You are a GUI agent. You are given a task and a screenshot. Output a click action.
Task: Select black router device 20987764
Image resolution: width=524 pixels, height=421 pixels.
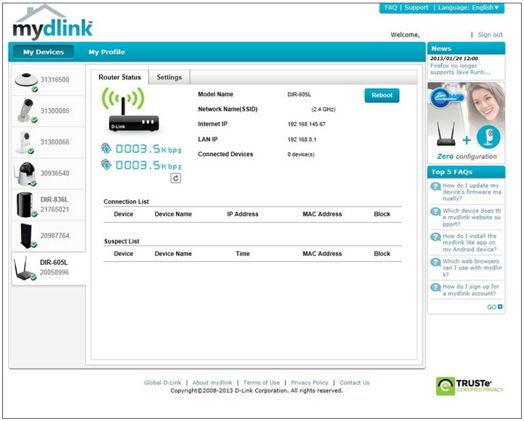[x=48, y=236]
